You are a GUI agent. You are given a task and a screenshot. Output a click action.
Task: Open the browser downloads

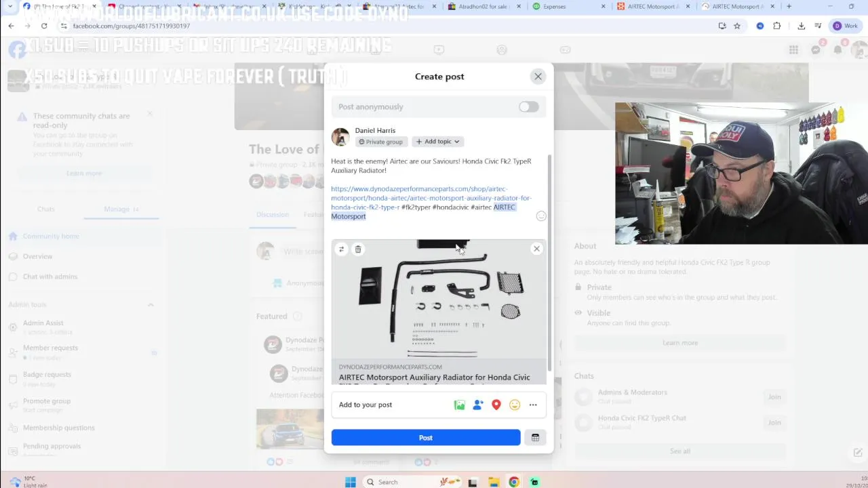click(801, 26)
